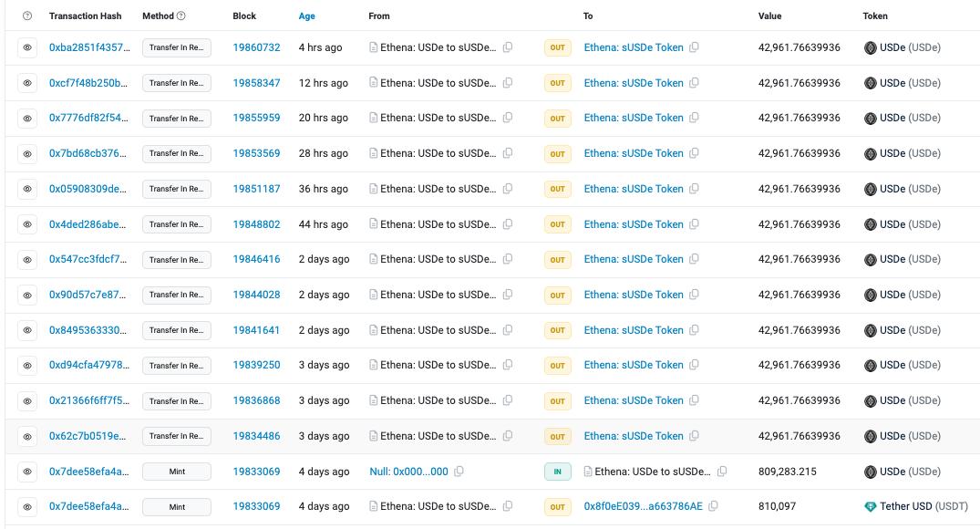Click the Mint method badge in USDe row
This screenshot has width=980, height=529.
coord(177,472)
